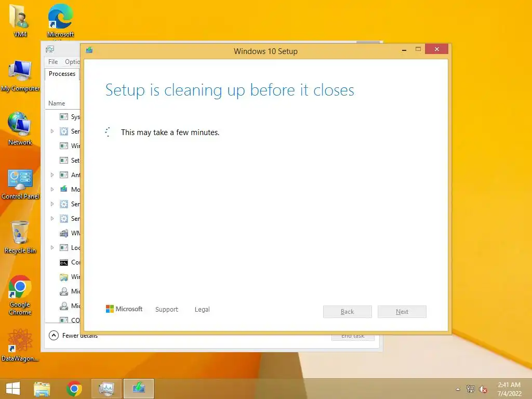Open the VM4 folder desktop icon
This screenshot has height=399, width=532.
coord(20,20)
